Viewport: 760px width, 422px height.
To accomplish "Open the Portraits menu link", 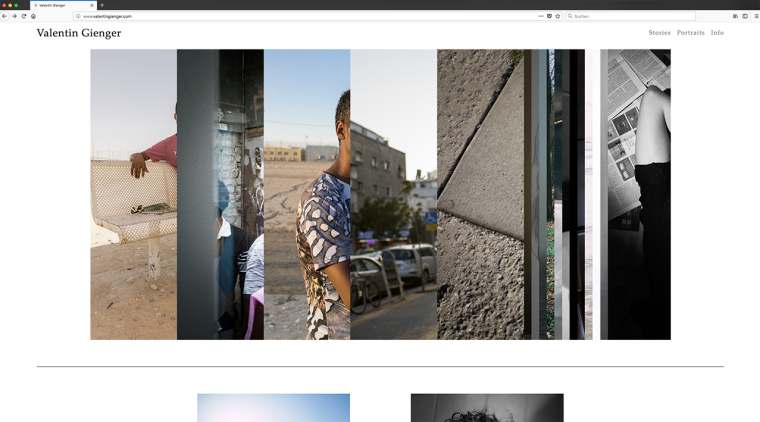I will click(x=690, y=32).
